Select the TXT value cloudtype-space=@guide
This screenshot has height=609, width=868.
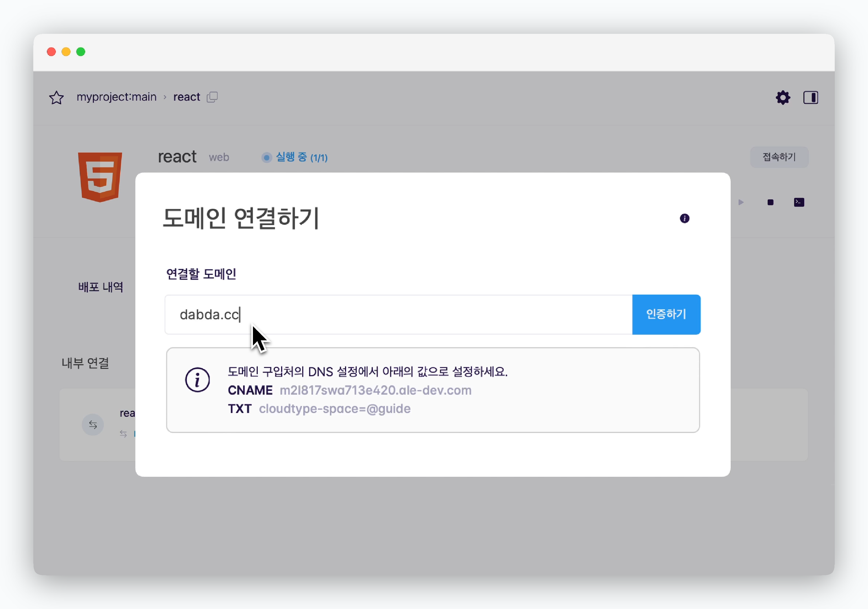pyautogui.click(x=334, y=409)
